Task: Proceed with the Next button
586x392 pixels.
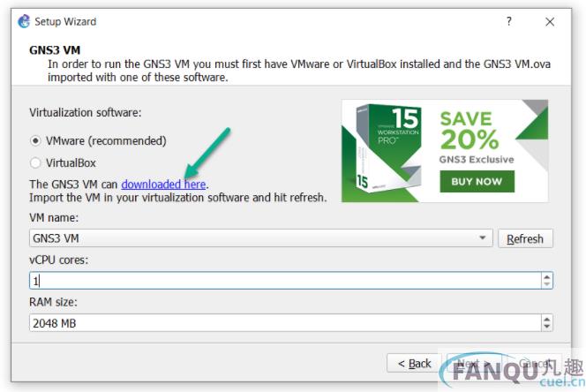Action: click(x=474, y=363)
